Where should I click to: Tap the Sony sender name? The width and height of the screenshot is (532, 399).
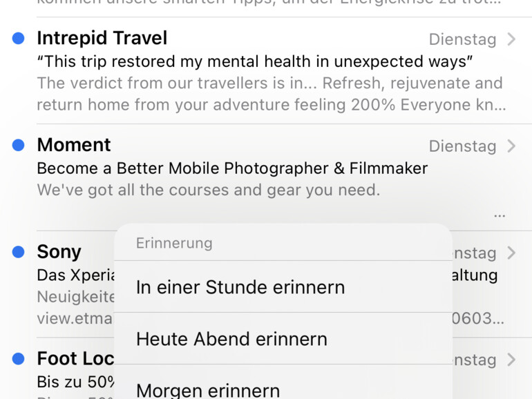[x=59, y=252]
